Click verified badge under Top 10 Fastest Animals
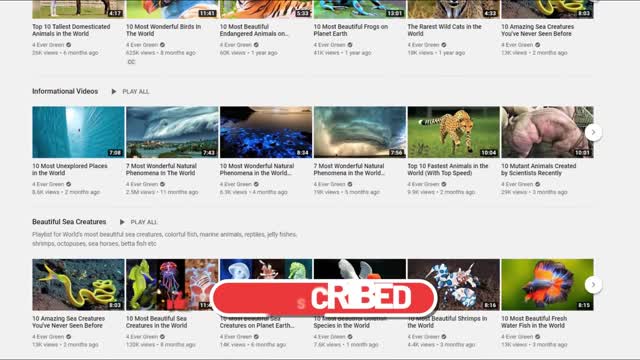The image size is (640, 360). pyautogui.click(x=444, y=184)
